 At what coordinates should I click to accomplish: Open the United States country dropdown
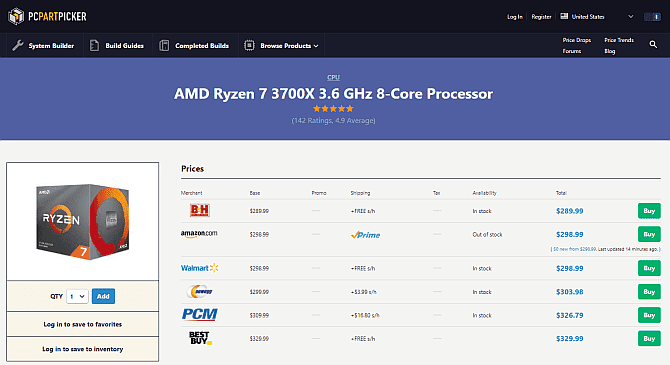pos(597,17)
